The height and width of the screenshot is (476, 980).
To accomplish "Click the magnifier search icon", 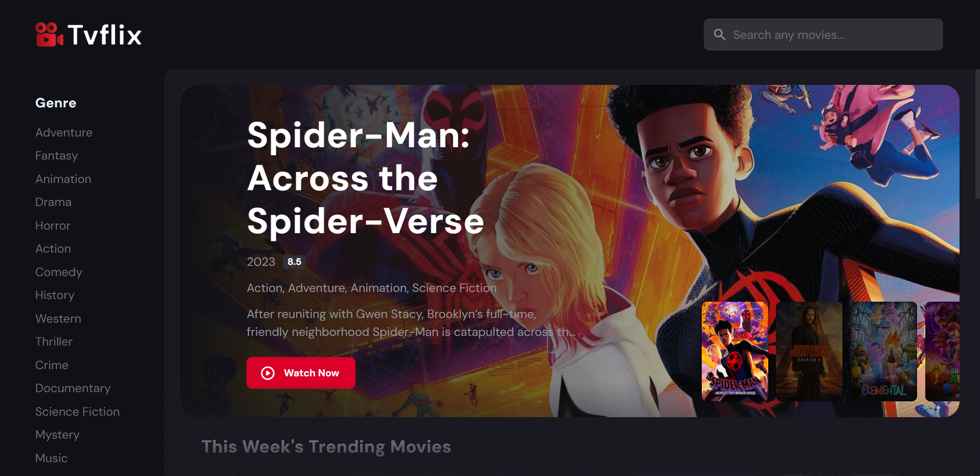I will [720, 35].
